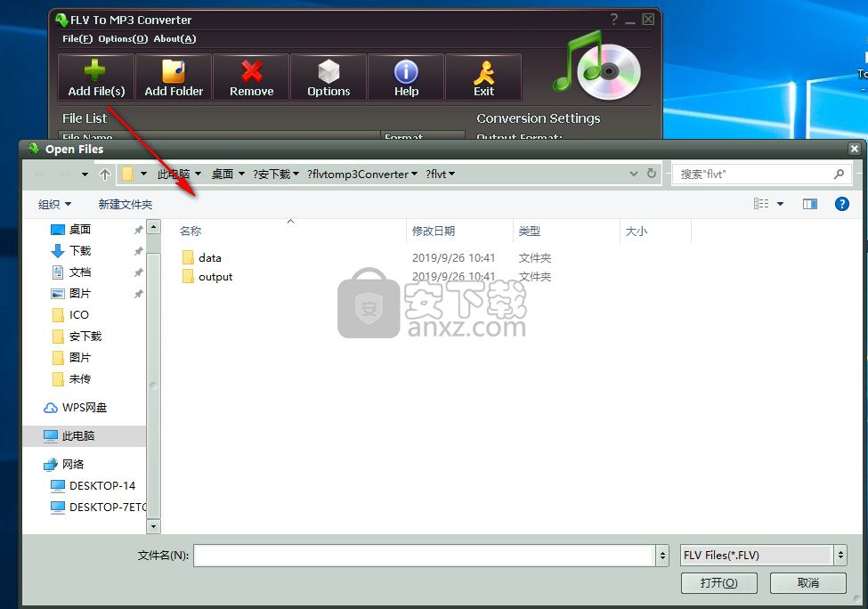Click the 此电脑 breadcrumb segment

pyautogui.click(x=174, y=175)
